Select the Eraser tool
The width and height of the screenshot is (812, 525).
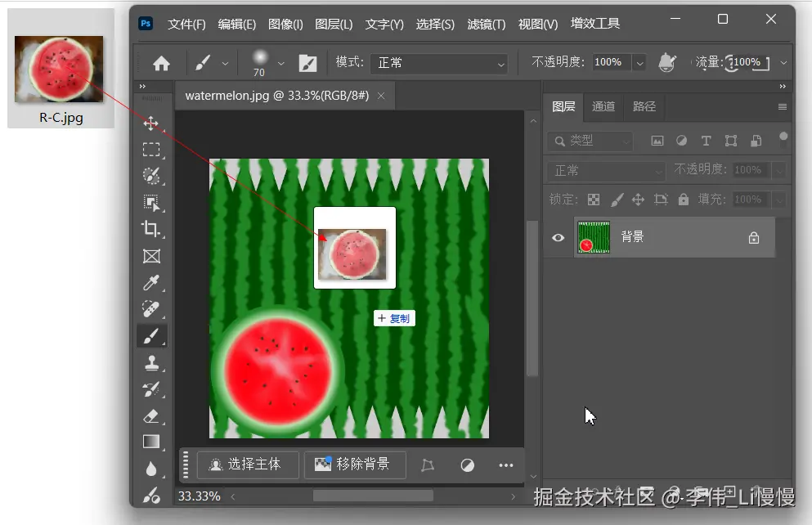(x=151, y=415)
